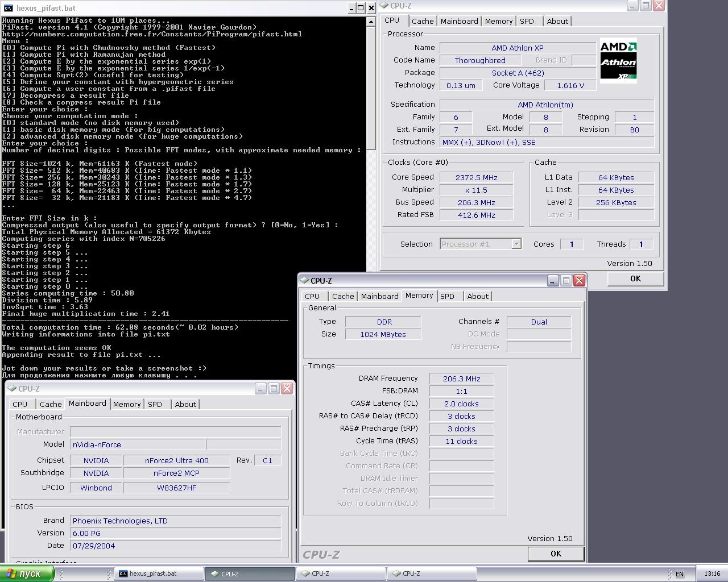728x582 pixels.
Task: Click the BIOS Date field 07/29/2004
Action: click(175, 546)
